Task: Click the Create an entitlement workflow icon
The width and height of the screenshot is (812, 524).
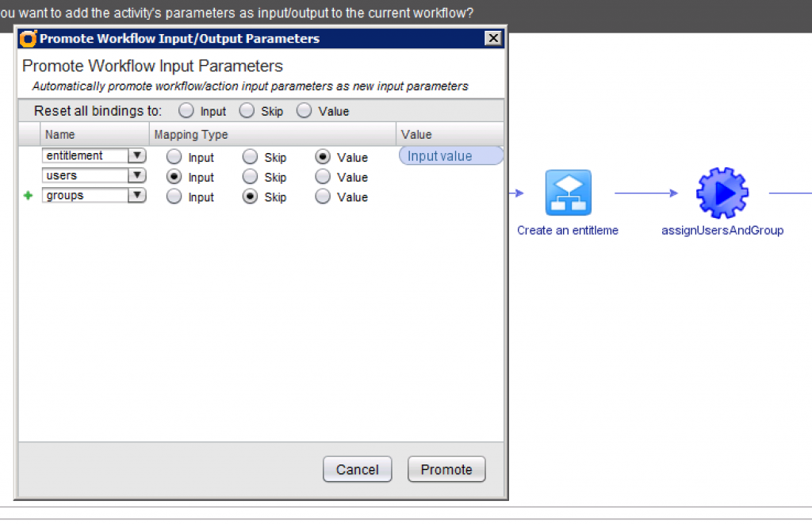Action: [568, 193]
